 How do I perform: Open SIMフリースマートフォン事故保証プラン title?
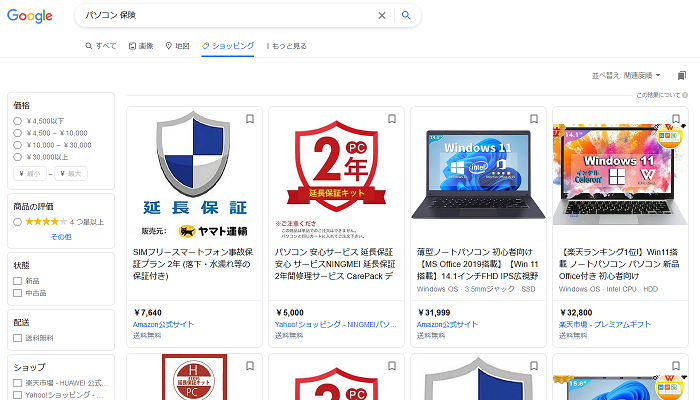pos(193,264)
